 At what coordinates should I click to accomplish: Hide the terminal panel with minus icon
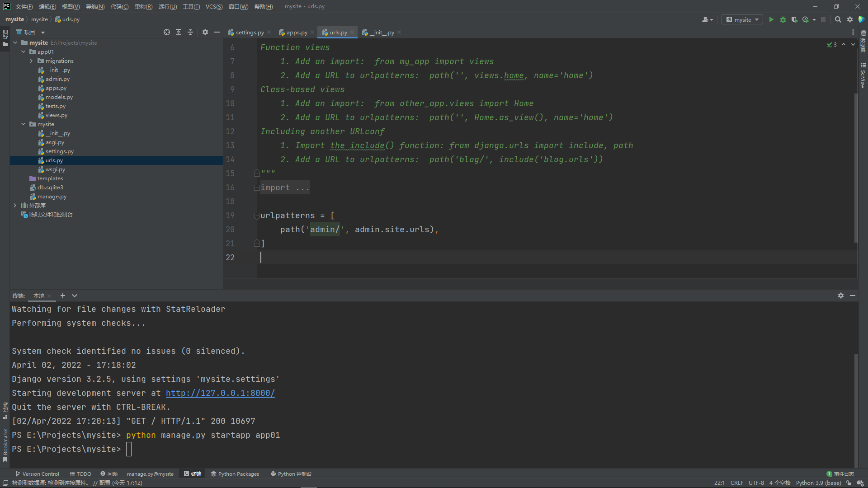coord(853,296)
